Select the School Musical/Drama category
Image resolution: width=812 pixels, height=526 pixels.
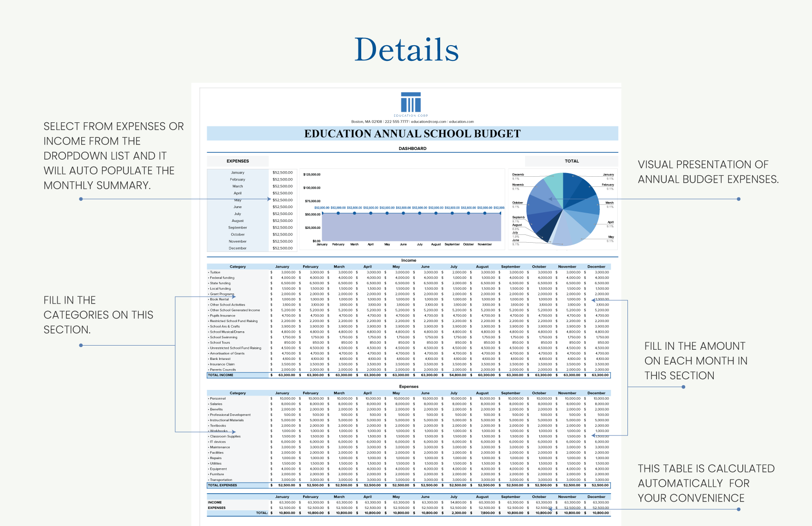[x=226, y=332]
